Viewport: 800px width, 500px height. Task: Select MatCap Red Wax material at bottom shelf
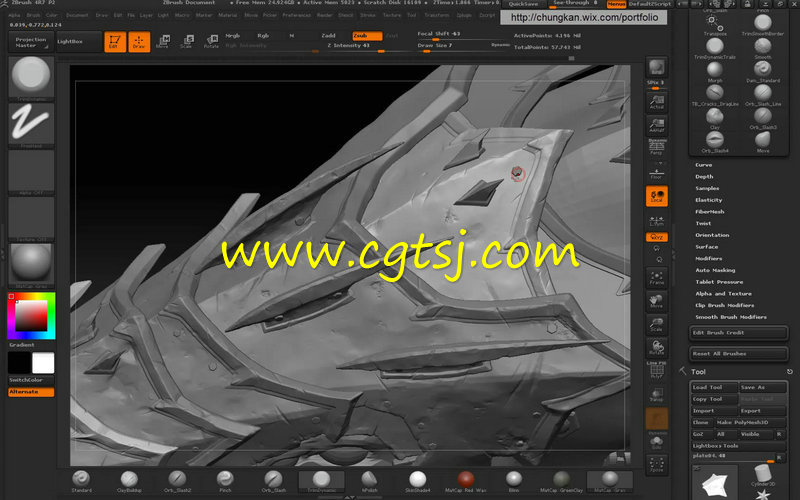click(x=465, y=482)
